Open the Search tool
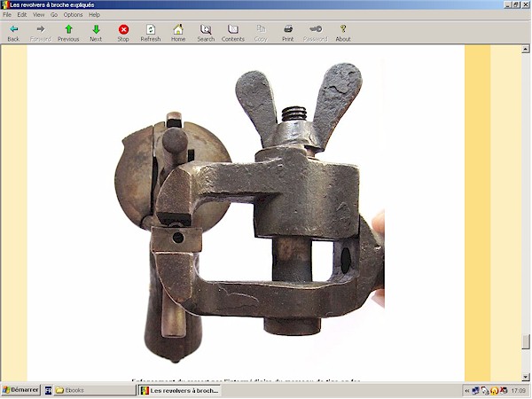The height and width of the screenshot is (399, 532). coord(206,33)
